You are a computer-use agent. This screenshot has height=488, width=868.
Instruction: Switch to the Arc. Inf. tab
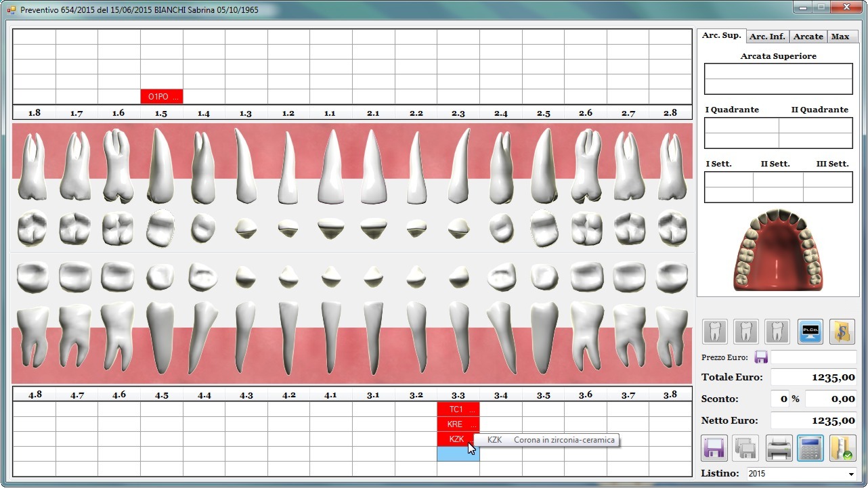[x=767, y=37]
